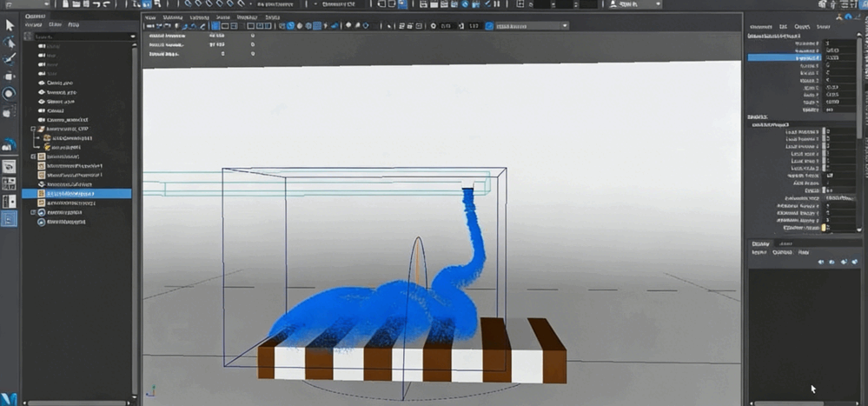Select the arrow Select tool in toolbox
The width and height of the screenshot is (868, 406).
pyautogui.click(x=10, y=24)
